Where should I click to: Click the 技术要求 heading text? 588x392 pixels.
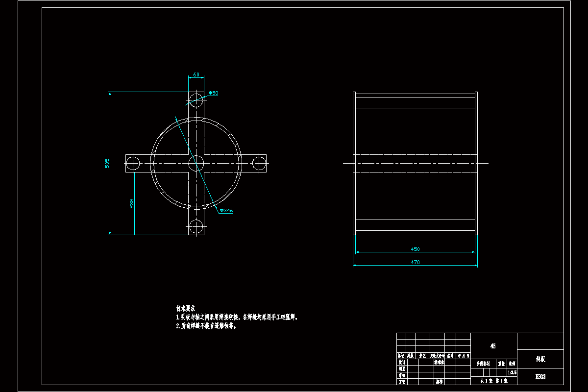(x=186, y=309)
